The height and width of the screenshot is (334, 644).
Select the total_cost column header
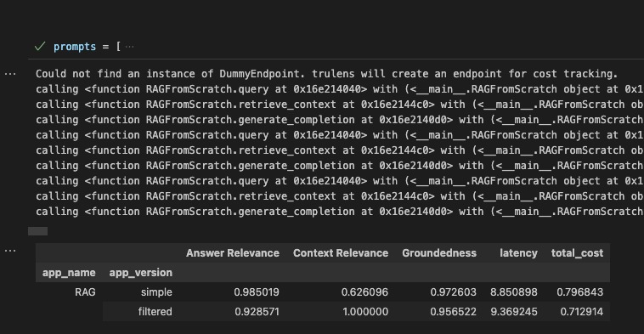click(x=577, y=253)
